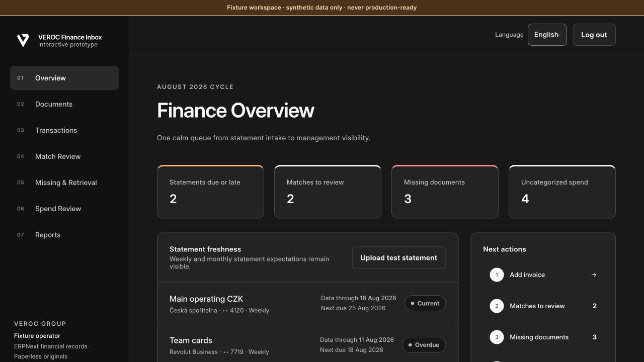The image size is (644, 362).
Task: Click the Current status badge
Action: point(425,303)
